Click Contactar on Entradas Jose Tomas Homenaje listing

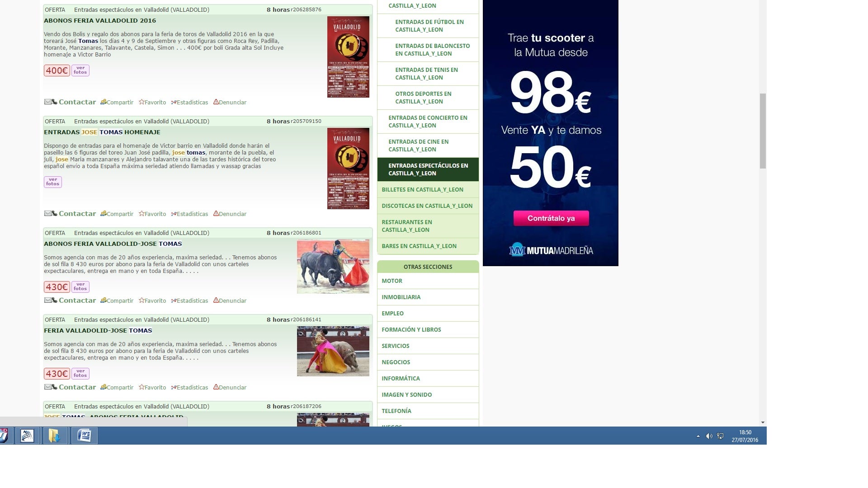77,214
